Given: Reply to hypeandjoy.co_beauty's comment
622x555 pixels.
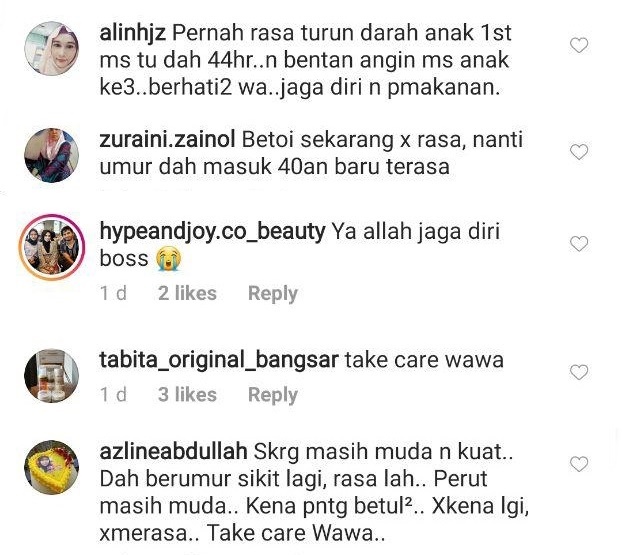Looking at the screenshot, I should (273, 294).
